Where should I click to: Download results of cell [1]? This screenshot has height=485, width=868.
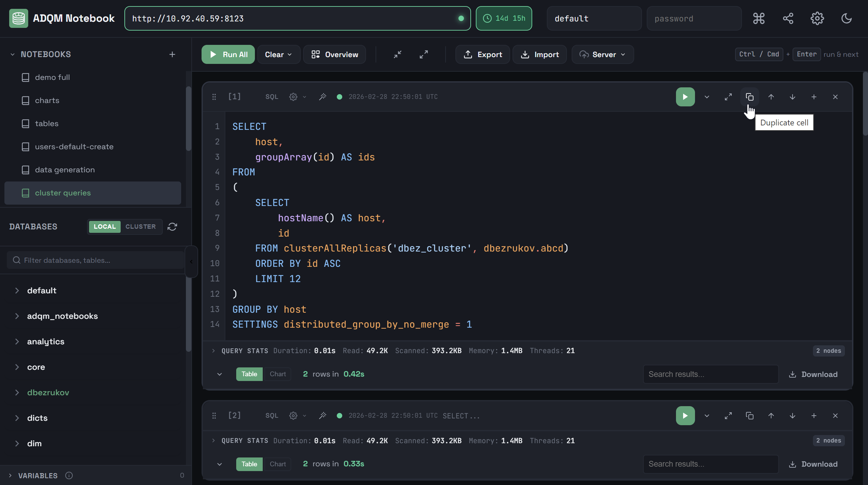pyautogui.click(x=813, y=374)
